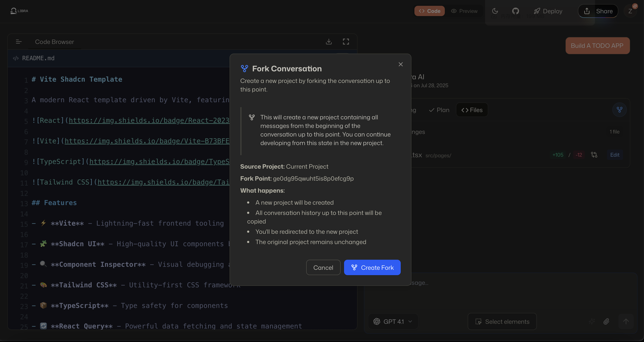Open the attachment paperclip icon
This screenshot has height=342, width=644.
click(x=607, y=321)
